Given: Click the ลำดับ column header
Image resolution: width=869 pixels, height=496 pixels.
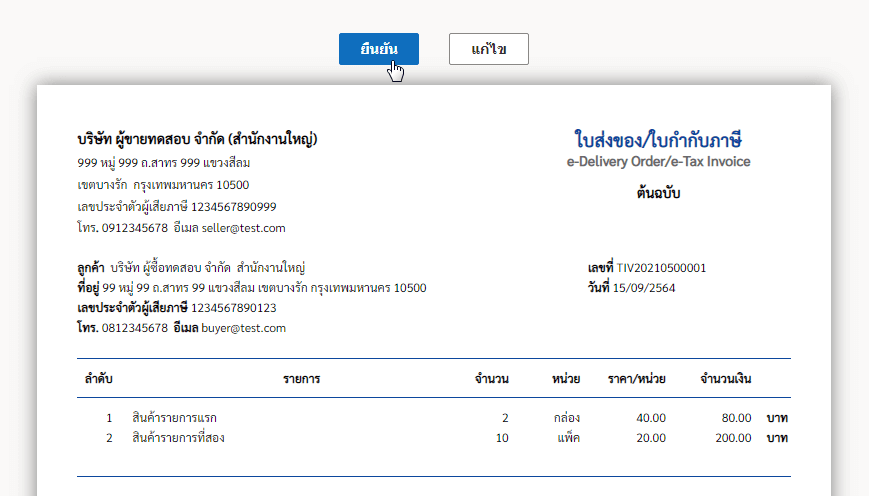Looking at the screenshot, I should tap(98, 379).
